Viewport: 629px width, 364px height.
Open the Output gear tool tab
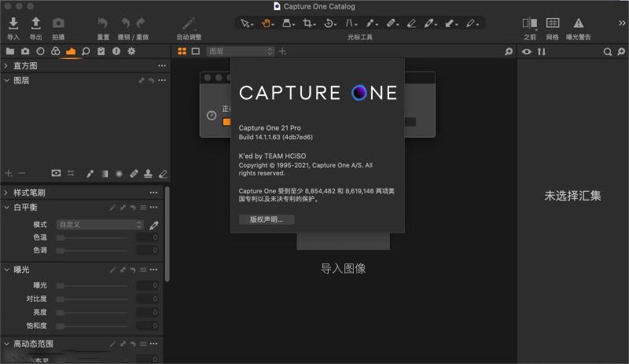click(x=131, y=51)
